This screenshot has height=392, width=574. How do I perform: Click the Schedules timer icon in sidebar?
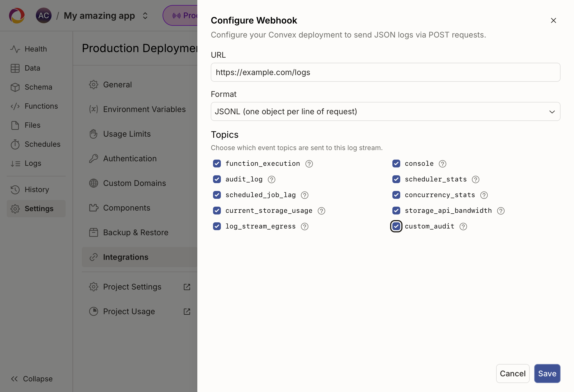tap(15, 144)
